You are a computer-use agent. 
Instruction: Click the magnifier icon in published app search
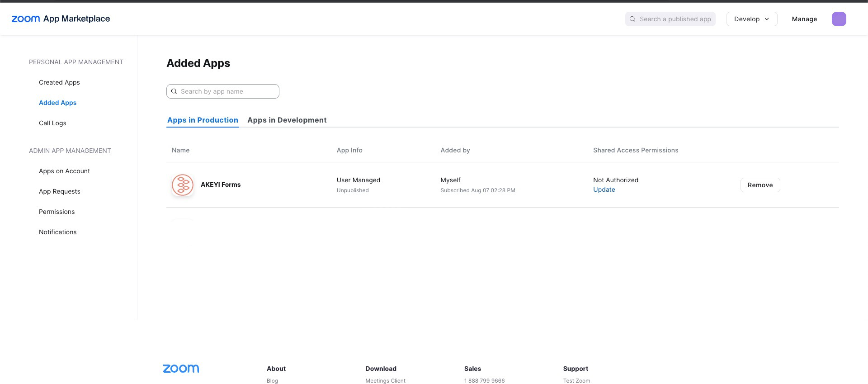(x=632, y=19)
